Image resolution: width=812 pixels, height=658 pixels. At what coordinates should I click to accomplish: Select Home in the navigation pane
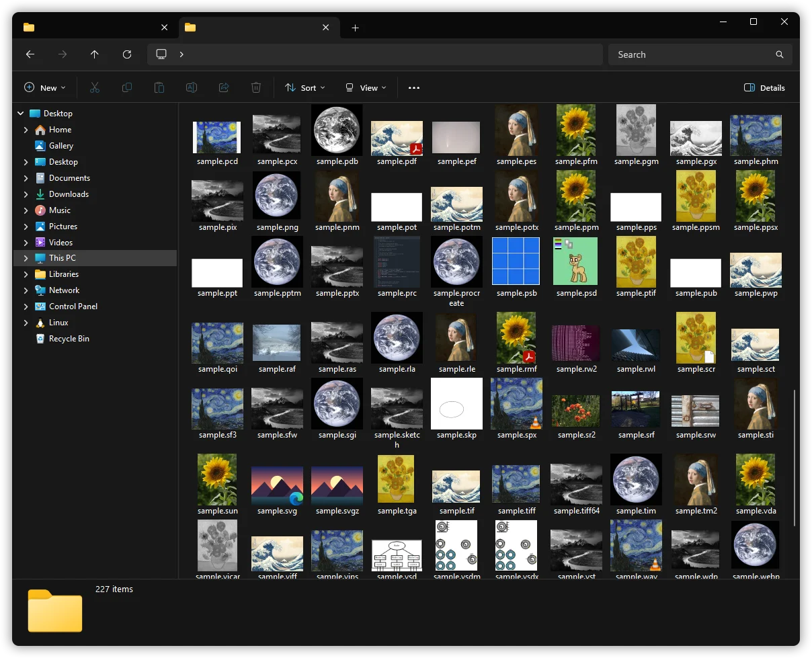click(x=60, y=130)
